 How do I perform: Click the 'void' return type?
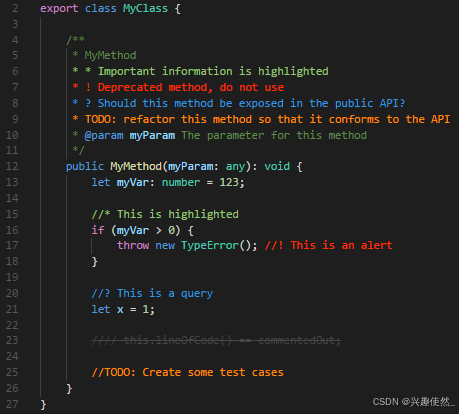point(277,166)
